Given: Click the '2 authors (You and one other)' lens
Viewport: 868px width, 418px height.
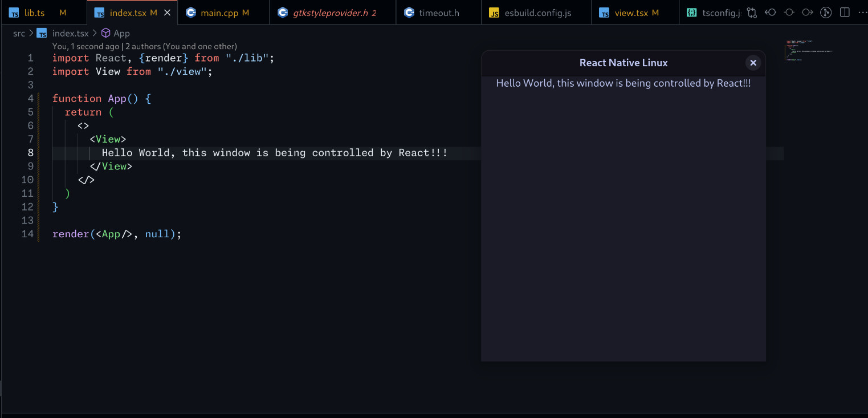Looking at the screenshot, I should pyautogui.click(x=181, y=46).
